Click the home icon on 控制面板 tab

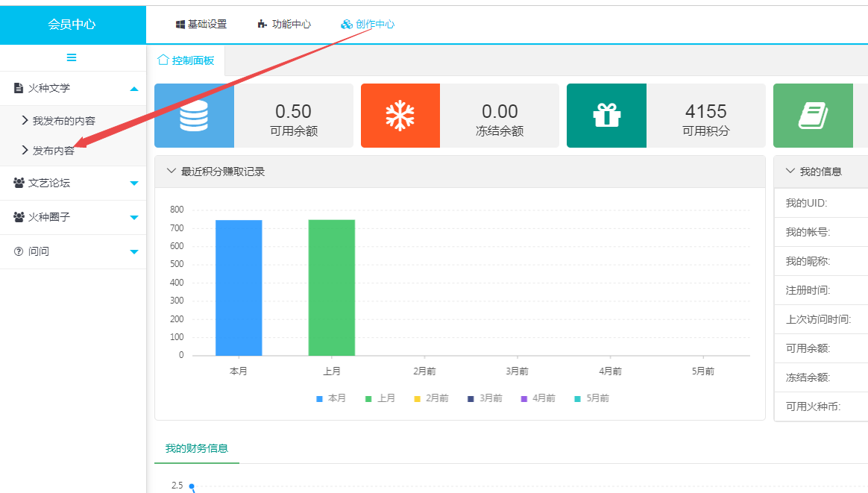click(x=163, y=60)
